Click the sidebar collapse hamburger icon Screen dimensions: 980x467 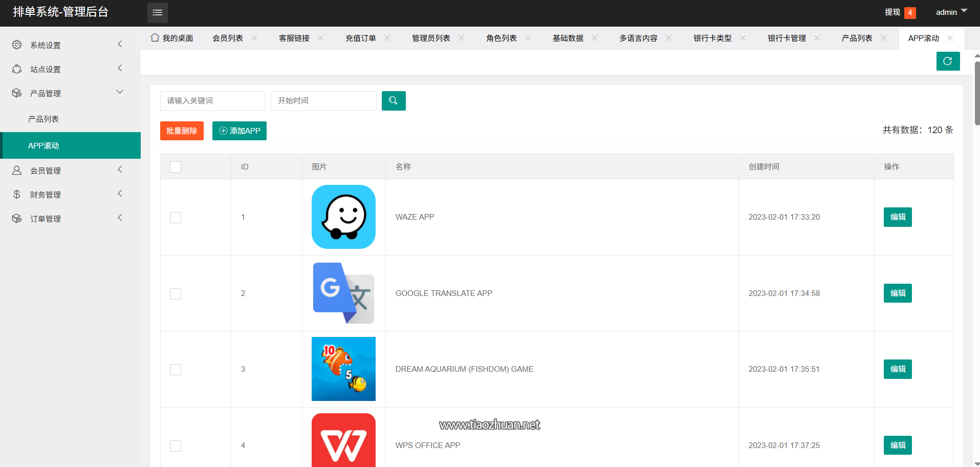[x=157, y=13]
